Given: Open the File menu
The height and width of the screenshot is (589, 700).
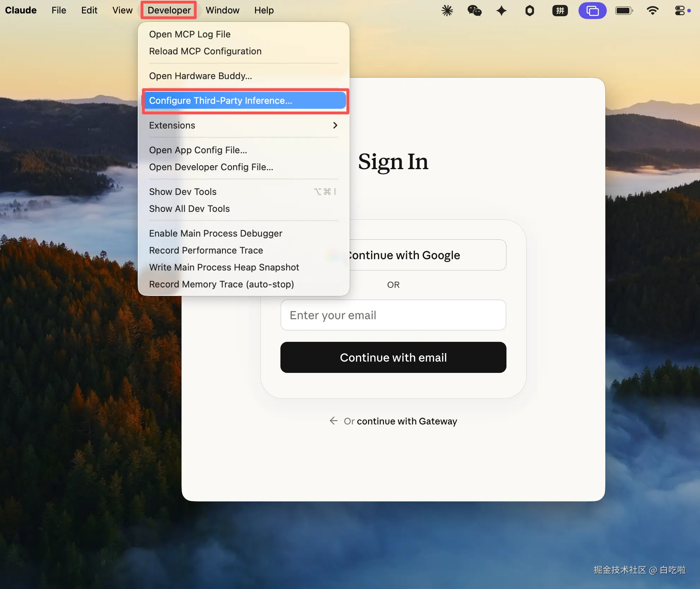Looking at the screenshot, I should pyautogui.click(x=59, y=10).
